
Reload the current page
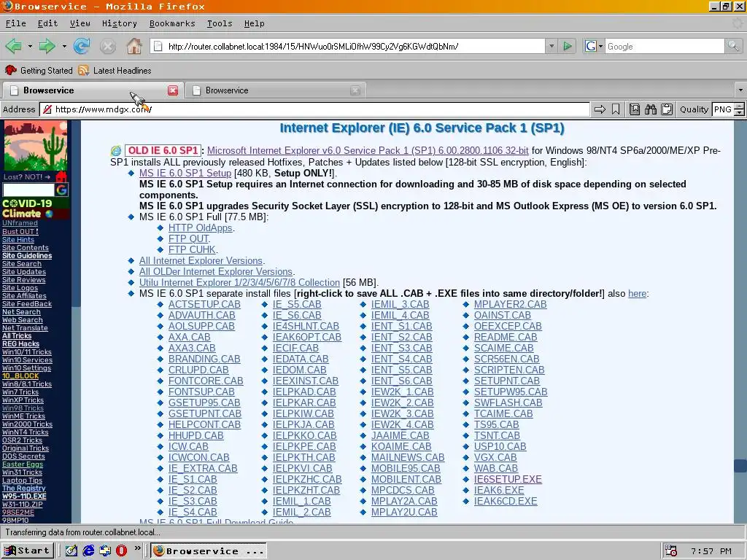(82, 46)
